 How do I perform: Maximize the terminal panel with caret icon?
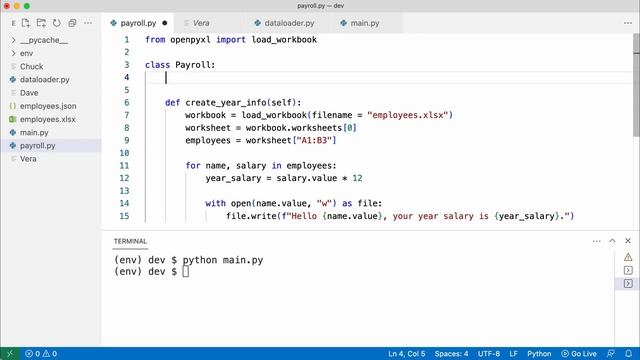point(612,241)
